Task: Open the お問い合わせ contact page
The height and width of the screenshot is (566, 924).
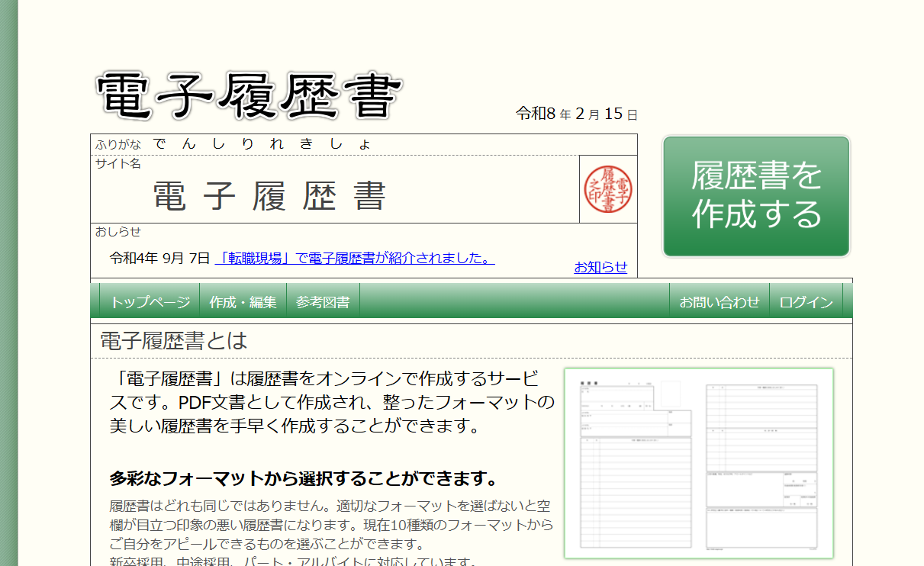Action: pos(720,302)
